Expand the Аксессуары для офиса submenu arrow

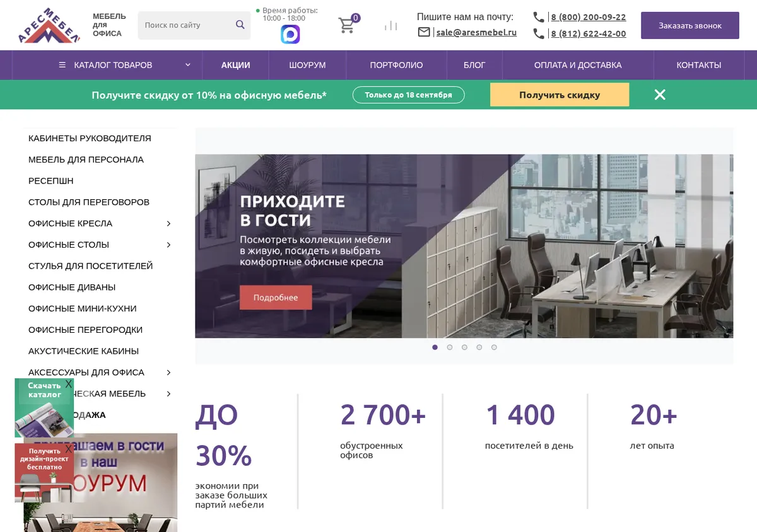[168, 373]
